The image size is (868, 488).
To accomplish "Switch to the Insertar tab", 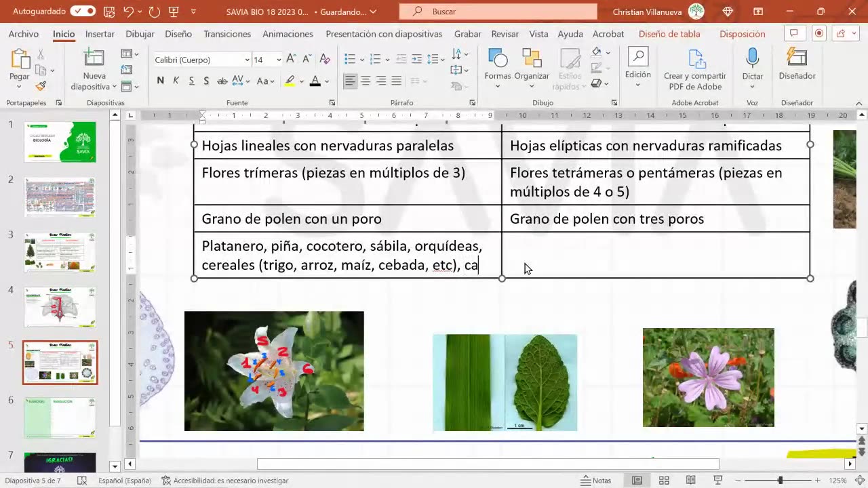I will (100, 34).
